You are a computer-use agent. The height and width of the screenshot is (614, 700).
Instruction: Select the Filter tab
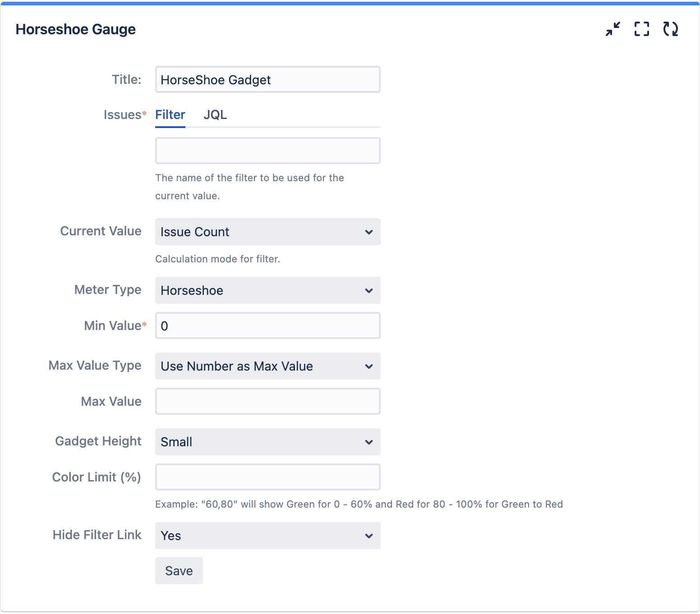(170, 115)
